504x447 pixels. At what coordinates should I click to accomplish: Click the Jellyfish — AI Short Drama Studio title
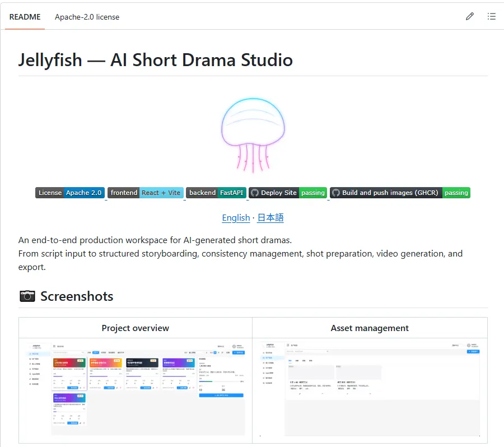pos(155,60)
